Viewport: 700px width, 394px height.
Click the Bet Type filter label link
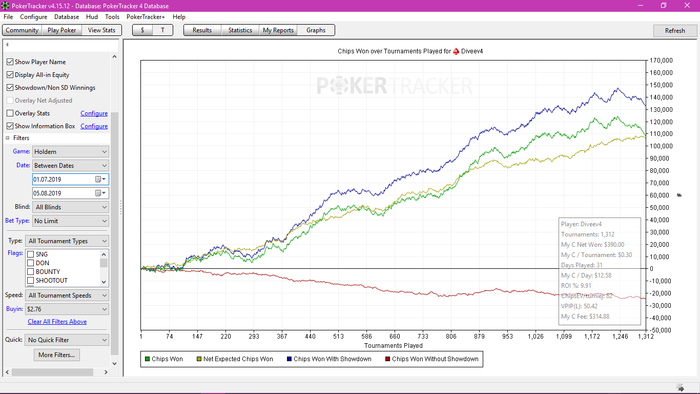tap(17, 221)
